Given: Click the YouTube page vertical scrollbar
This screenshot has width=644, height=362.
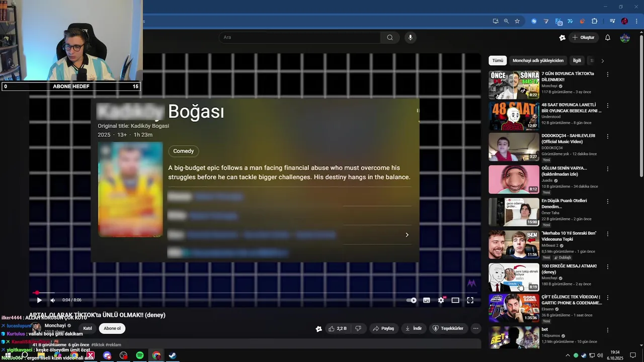Looking at the screenshot, I should tap(641, 106).
